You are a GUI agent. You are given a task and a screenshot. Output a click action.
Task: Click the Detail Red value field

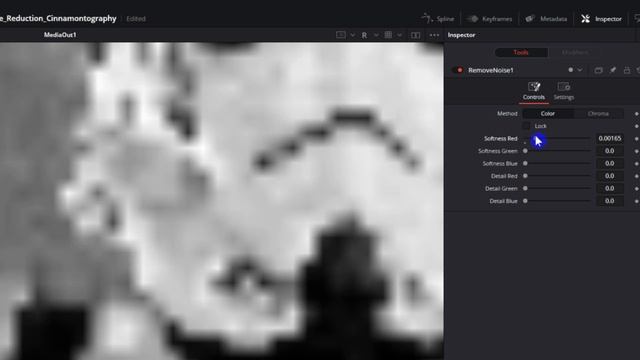click(610, 176)
